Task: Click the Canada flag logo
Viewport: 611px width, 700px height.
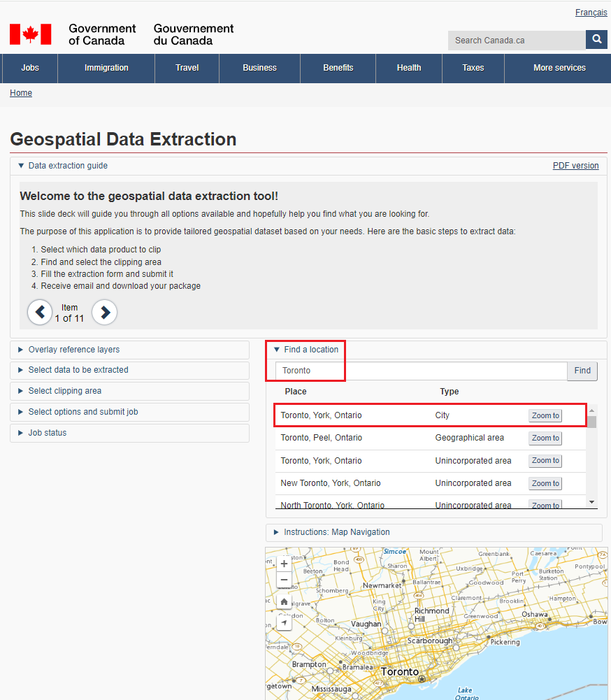Action: tap(30, 34)
